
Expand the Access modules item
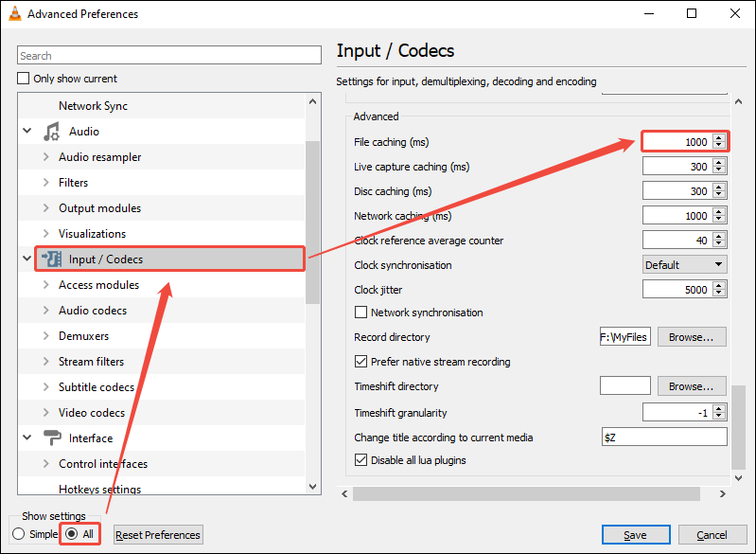(46, 285)
